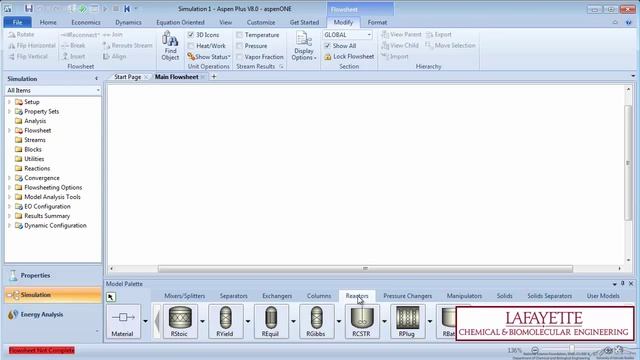Enable the Temperature checkbox
The image size is (640, 360).
coord(240,35)
